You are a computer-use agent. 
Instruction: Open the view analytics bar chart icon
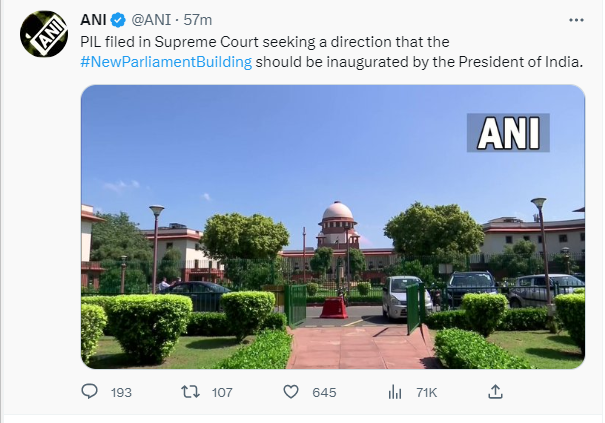393,392
